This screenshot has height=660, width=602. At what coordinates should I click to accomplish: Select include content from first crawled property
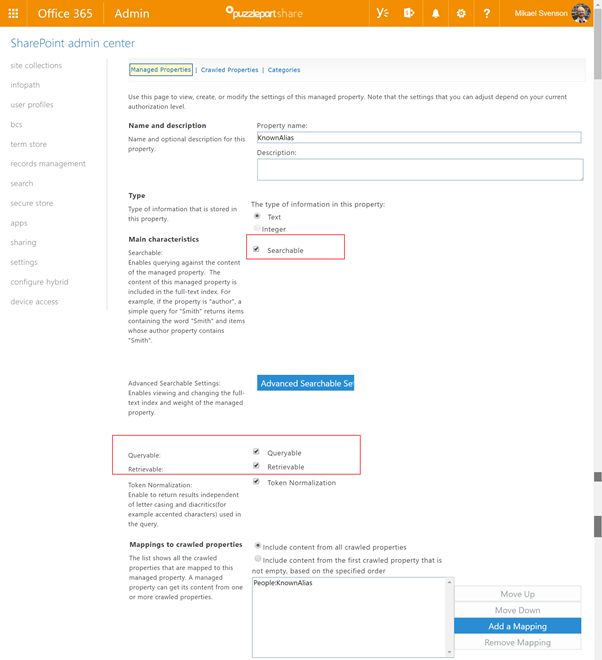click(x=258, y=559)
